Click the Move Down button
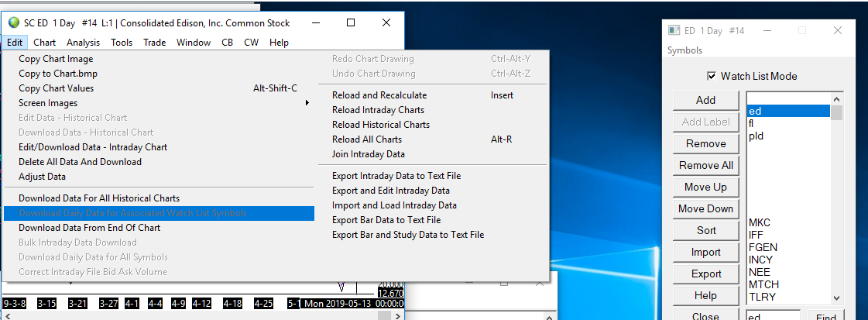The image size is (868, 320). [706, 208]
